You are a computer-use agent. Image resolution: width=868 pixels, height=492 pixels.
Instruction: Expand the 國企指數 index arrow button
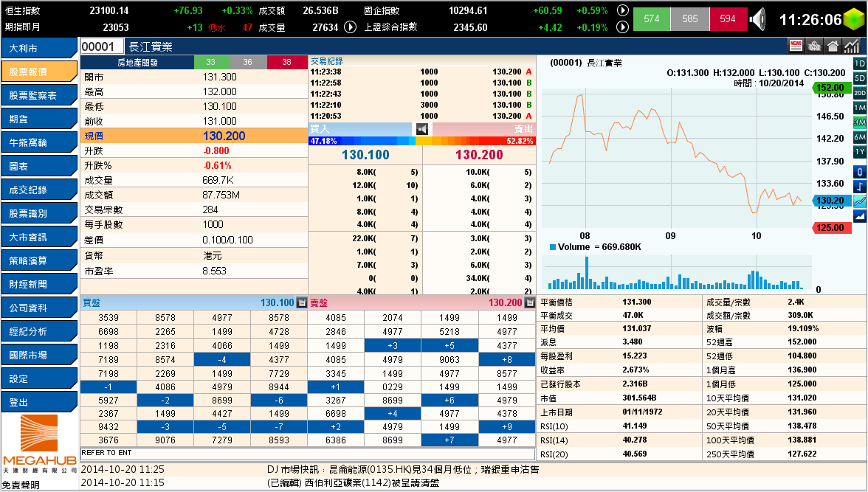coord(623,10)
